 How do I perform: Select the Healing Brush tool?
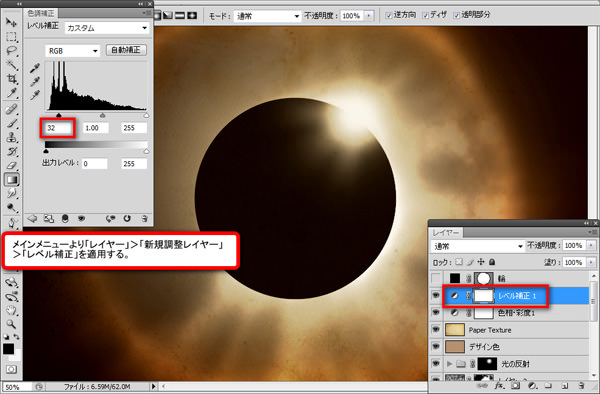[11, 109]
